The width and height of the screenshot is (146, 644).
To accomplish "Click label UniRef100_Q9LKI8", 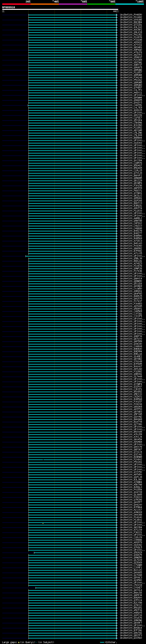I will (x=131, y=32).
